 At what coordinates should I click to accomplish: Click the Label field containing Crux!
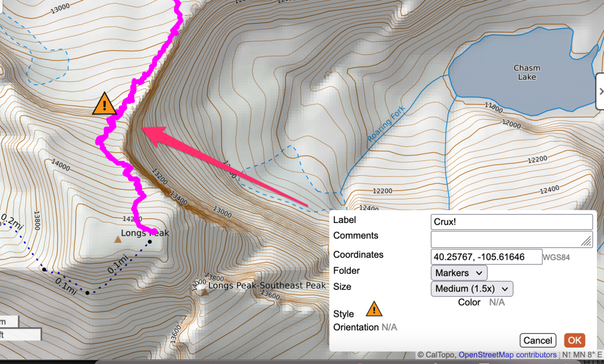point(511,222)
